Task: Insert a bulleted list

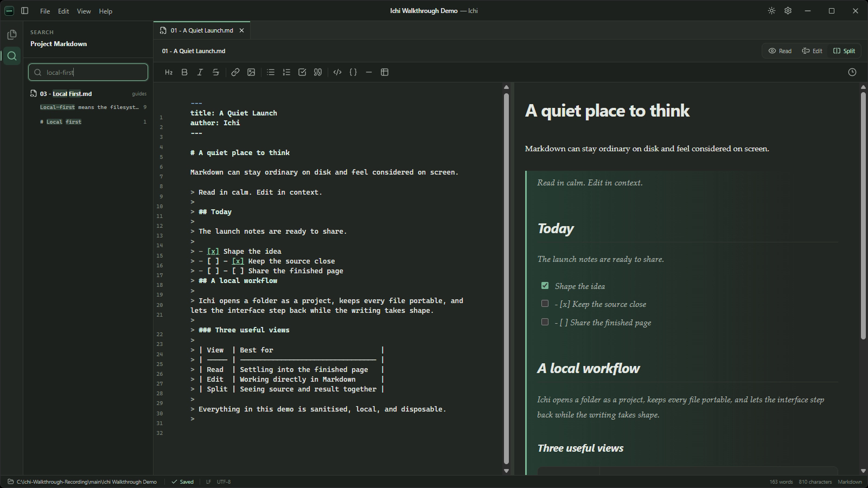Action: 271,72
